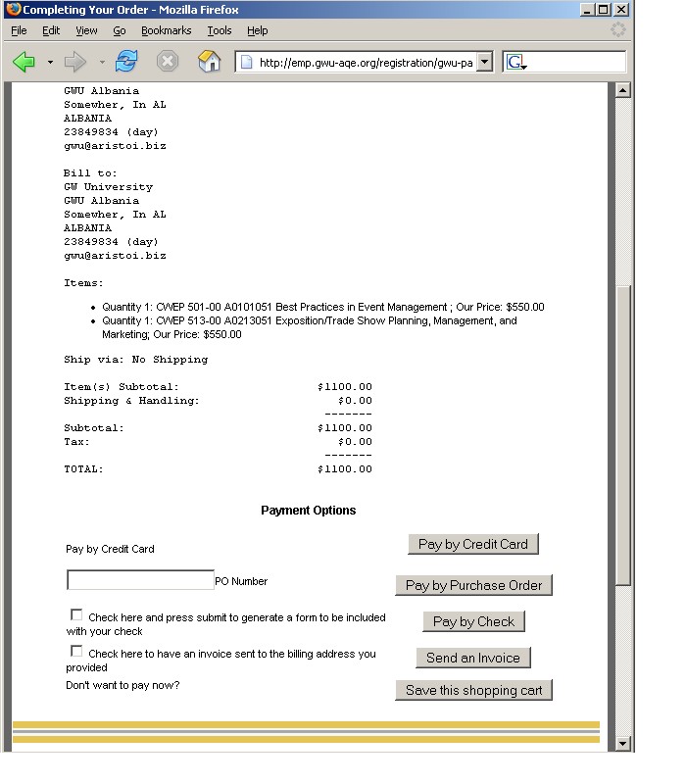Check the box to generate check form

(76, 614)
